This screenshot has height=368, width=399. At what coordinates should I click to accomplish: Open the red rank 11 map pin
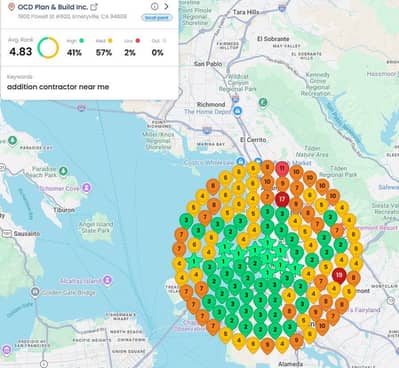pyautogui.click(x=282, y=169)
